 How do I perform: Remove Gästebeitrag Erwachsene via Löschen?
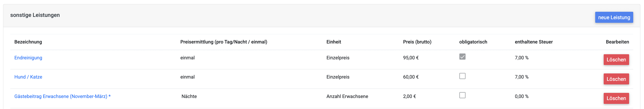[616, 98]
